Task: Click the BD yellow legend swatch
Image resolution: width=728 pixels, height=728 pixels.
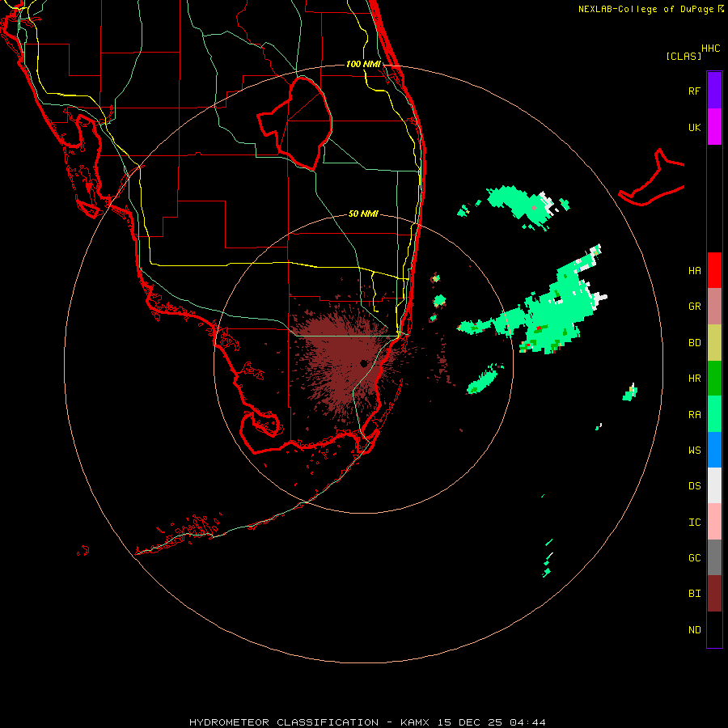Action: (x=714, y=342)
